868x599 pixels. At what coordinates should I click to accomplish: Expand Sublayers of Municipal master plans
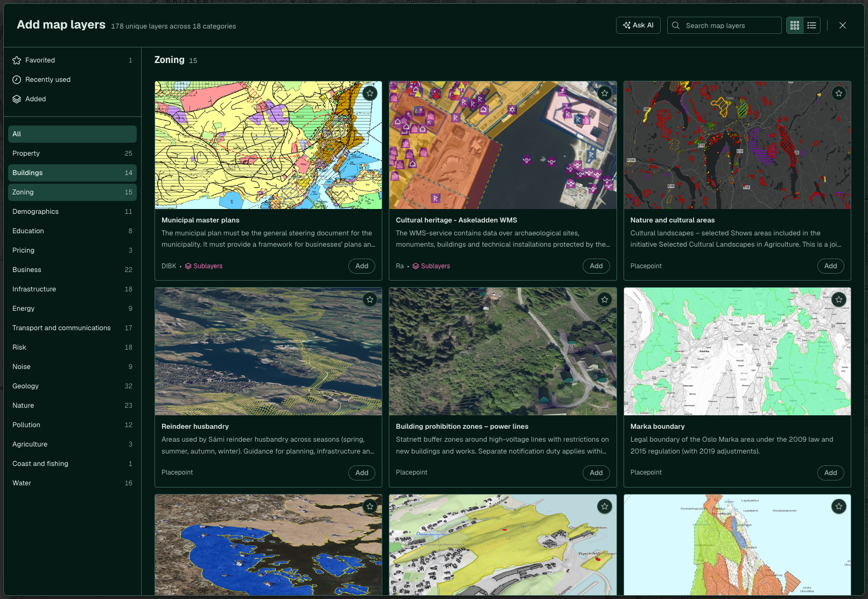pyautogui.click(x=204, y=266)
